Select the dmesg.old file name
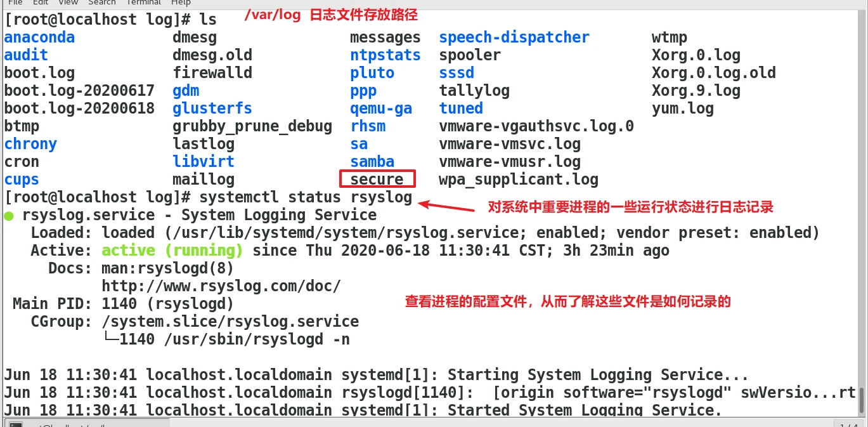 (x=212, y=55)
